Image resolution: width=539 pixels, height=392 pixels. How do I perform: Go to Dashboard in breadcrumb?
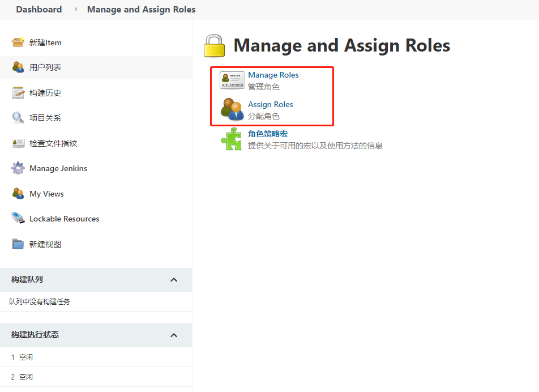click(x=39, y=10)
